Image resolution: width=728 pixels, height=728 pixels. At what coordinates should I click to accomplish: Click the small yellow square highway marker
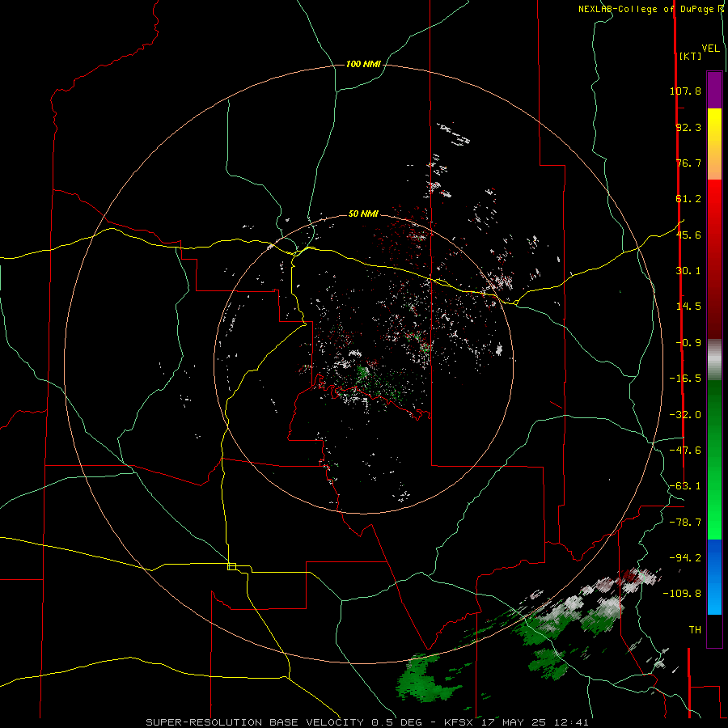pyautogui.click(x=231, y=566)
